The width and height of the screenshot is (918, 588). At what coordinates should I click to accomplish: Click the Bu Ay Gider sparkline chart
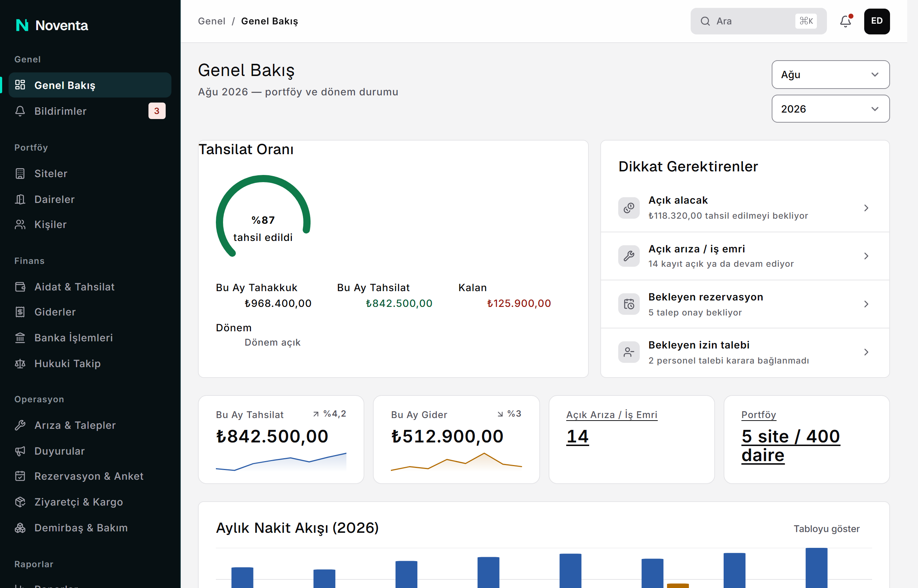coord(456,462)
